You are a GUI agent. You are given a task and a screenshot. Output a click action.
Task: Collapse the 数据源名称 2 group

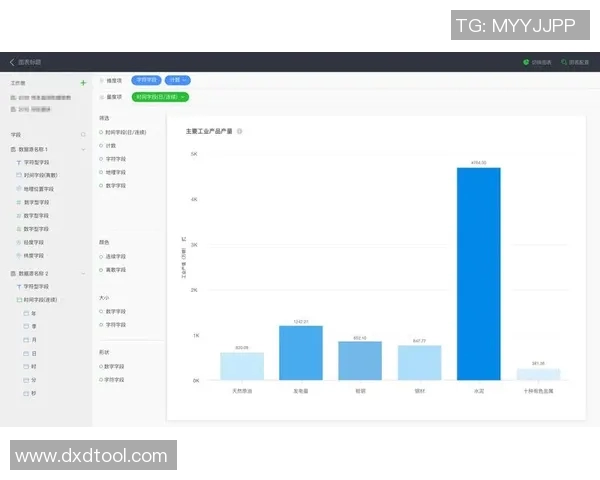(83, 272)
